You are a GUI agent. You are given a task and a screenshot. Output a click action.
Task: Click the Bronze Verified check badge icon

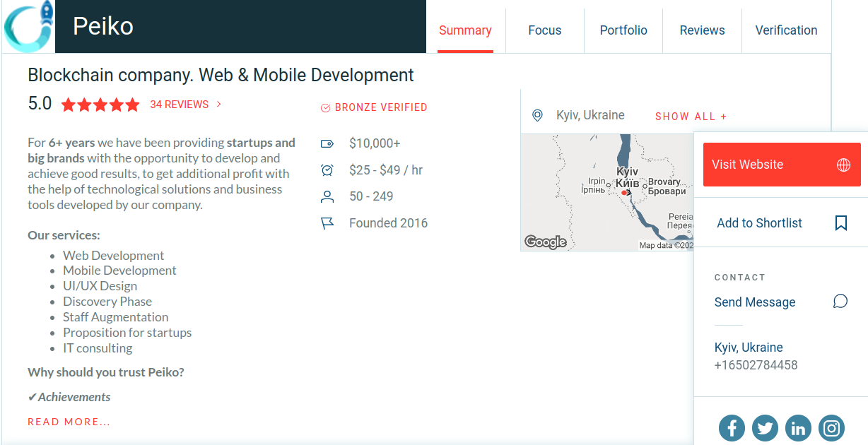tap(326, 108)
